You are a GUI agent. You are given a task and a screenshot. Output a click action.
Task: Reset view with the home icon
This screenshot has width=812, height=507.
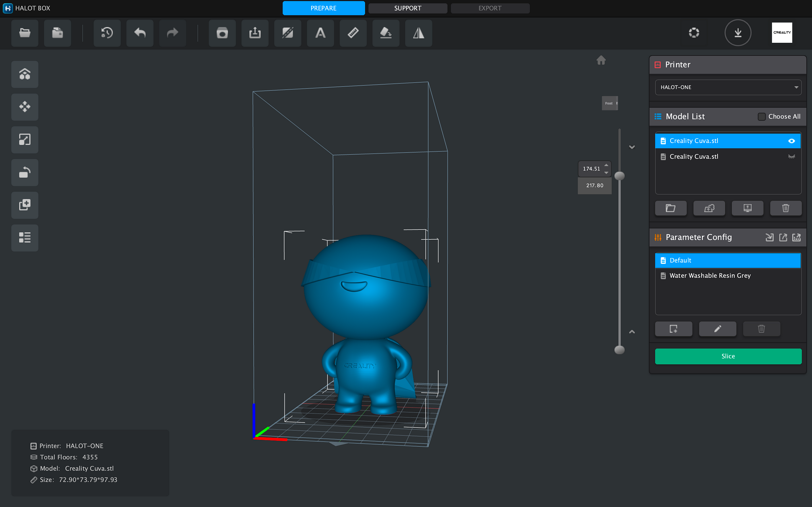601,60
